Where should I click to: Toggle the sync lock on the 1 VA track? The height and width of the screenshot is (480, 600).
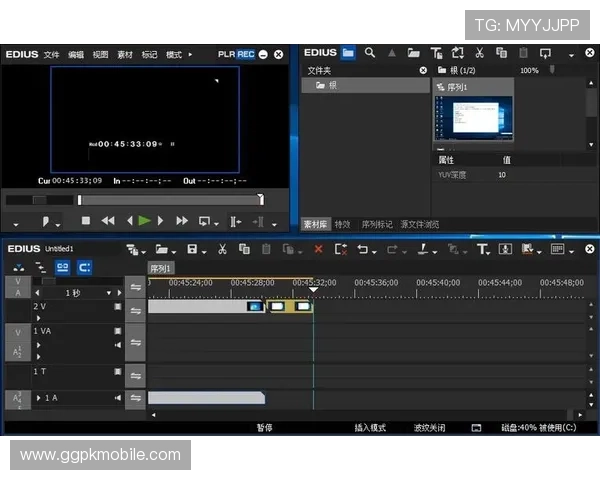[x=136, y=342]
